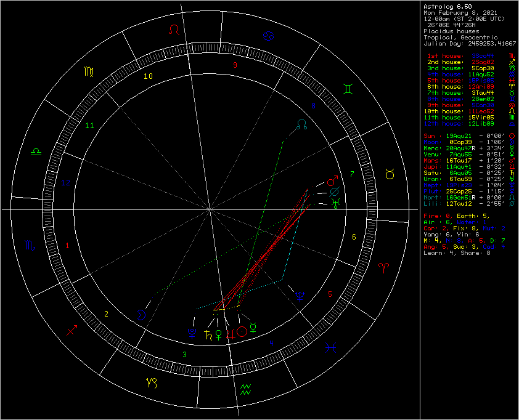Select the red Jupiter symbol inside the wheel
519x420 pixels.
pyautogui.click(x=231, y=334)
